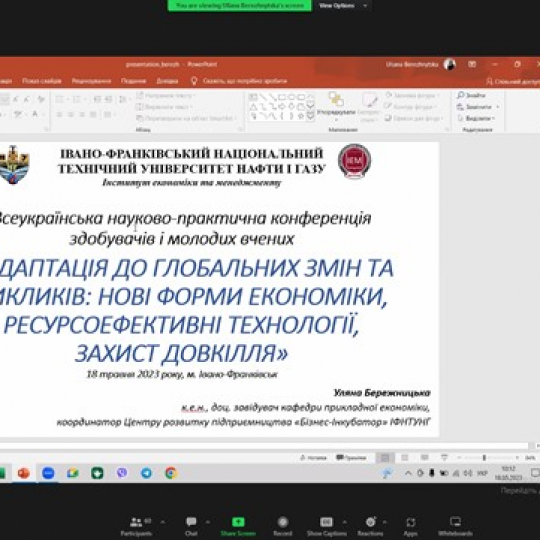Open the Drawing group dialog launcher
The height and width of the screenshot is (540, 540).
click(447, 129)
